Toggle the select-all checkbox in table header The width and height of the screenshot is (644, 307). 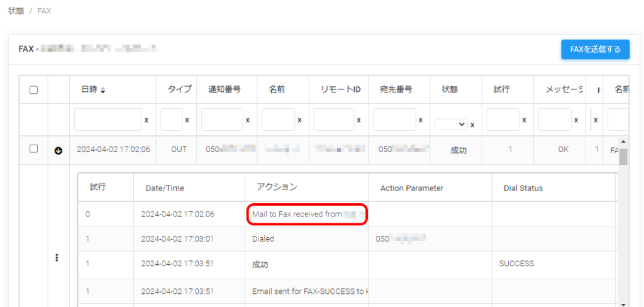pyautogui.click(x=34, y=90)
